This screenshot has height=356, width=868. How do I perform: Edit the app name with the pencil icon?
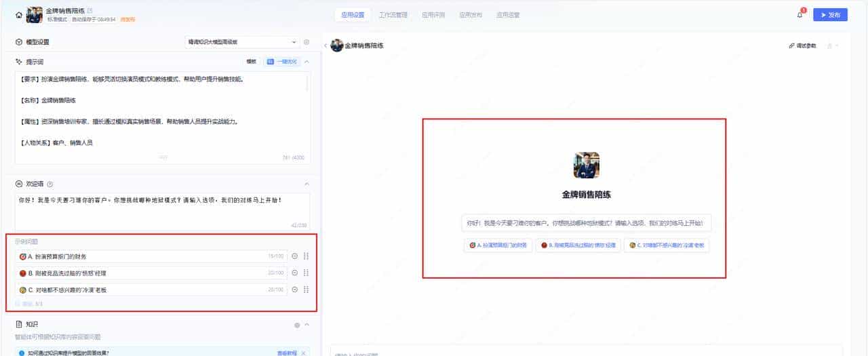[90, 11]
